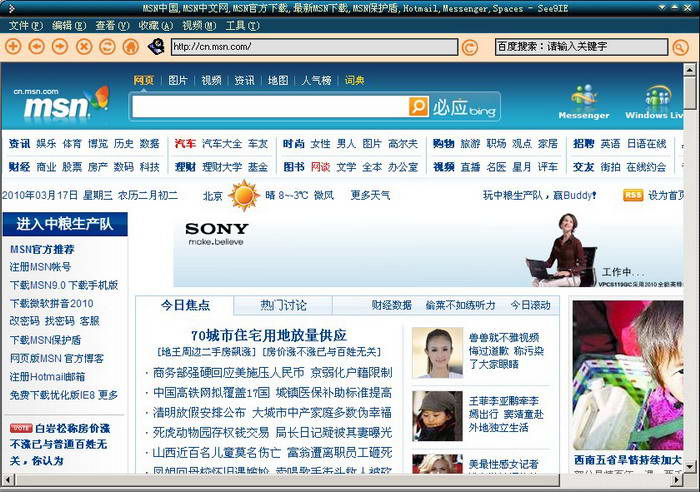Viewport: 700px width, 492px height.
Task: Open the 工具(T) menu
Action: tap(242, 26)
